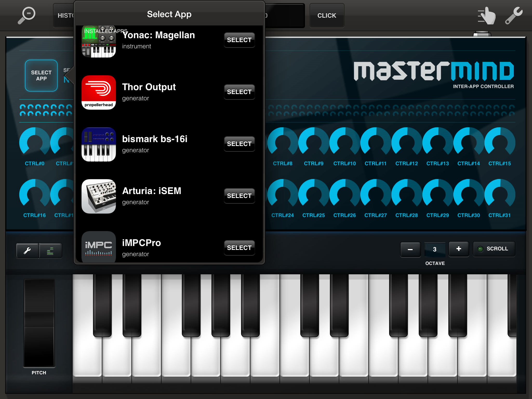Click the PITCH bend wheel
Image resolution: width=532 pixels, height=399 pixels.
click(39, 323)
